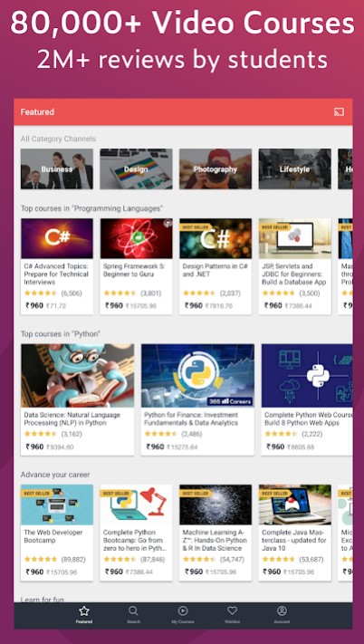Open the Design category channel
The width and height of the screenshot is (364, 644).
(x=136, y=168)
